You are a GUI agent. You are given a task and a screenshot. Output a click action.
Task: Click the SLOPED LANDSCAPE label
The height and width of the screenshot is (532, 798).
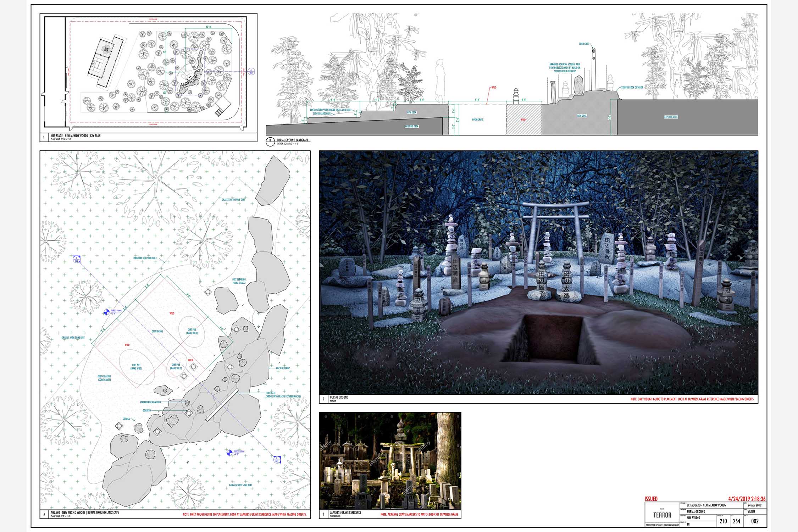coord(322,113)
